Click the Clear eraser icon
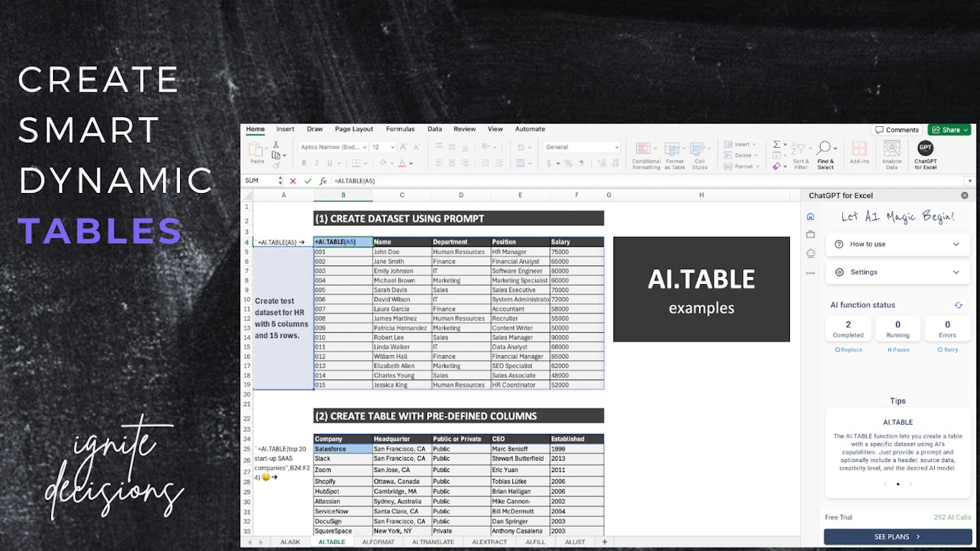This screenshot has height=551, width=980. click(776, 166)
